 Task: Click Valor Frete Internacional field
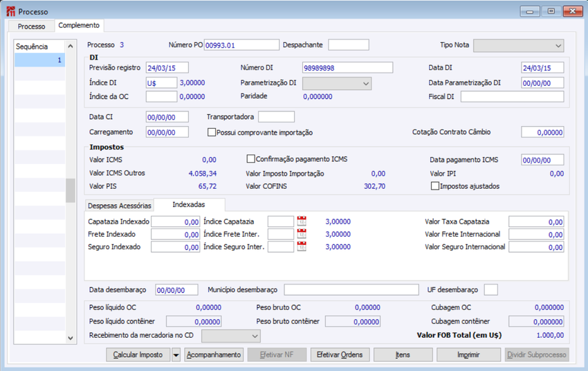coord(536,235)
